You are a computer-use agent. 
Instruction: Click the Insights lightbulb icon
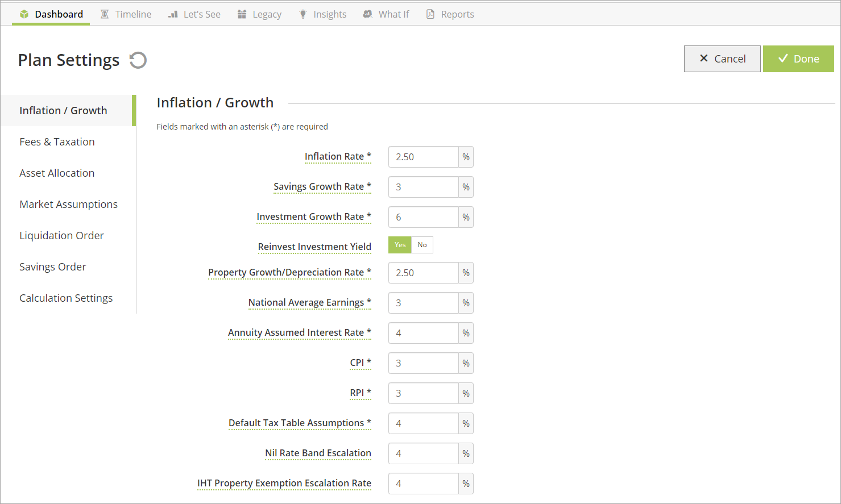[x=303, y=14]
